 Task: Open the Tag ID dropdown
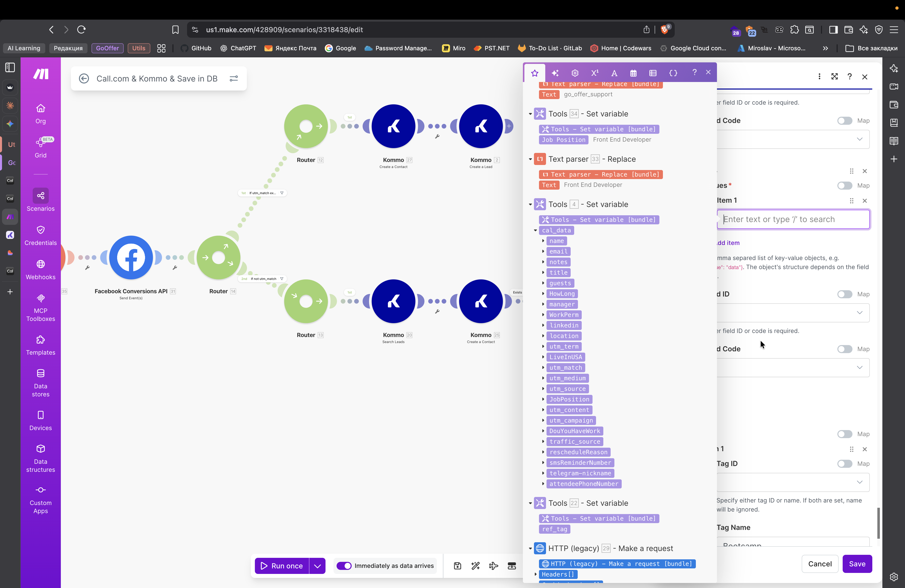793,482
